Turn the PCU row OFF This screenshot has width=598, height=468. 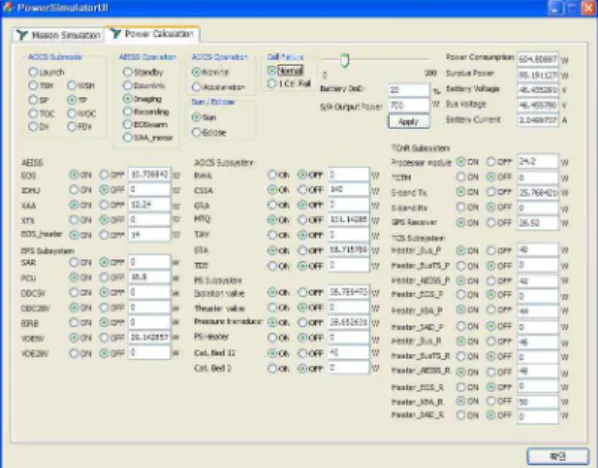click(104, 277)
